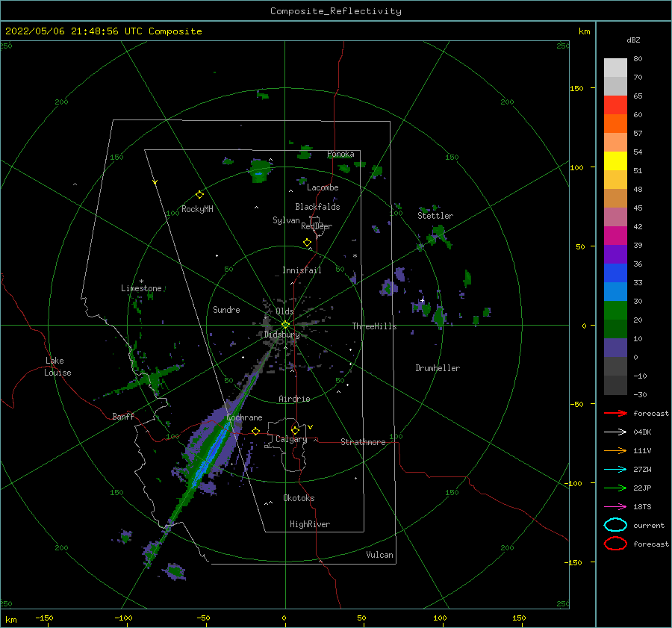
Task: Click the 80 value in dBZ legend
Action: pos(638,59)
